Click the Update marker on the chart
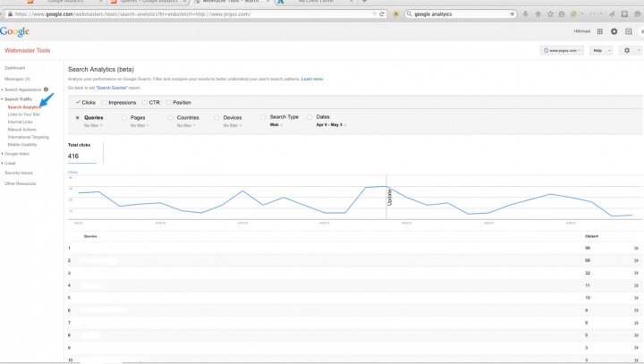 [389, 198]
